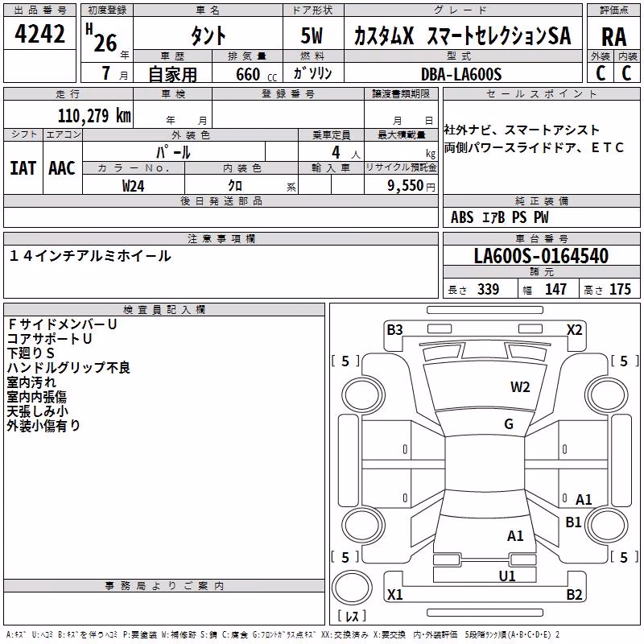Click shift type IAT
This screenshot has height=644, width=644.
(x=23, y=168)
